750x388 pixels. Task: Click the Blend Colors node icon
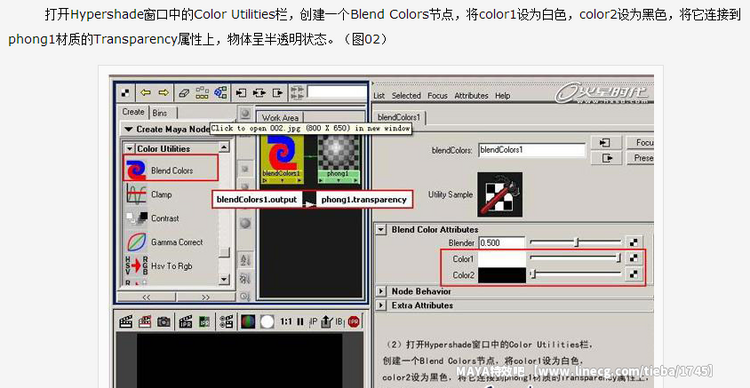click(x=136, y=169)
